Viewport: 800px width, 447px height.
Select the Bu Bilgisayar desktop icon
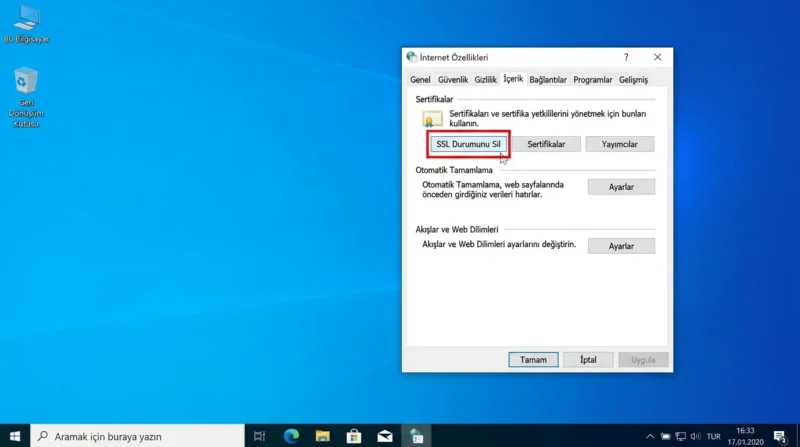(26, 24)
